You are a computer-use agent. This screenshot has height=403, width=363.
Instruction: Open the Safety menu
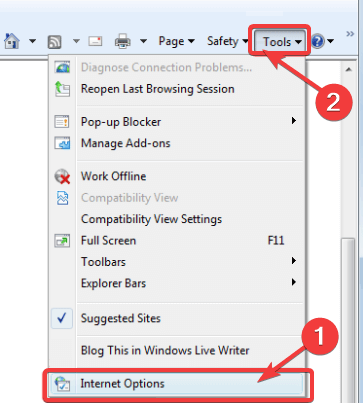click(x=227, y=41)
